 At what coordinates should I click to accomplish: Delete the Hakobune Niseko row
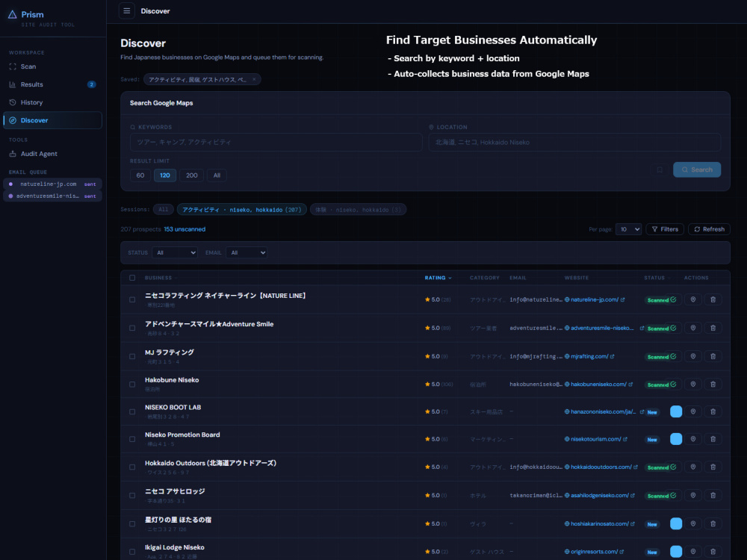pos(713,385)
